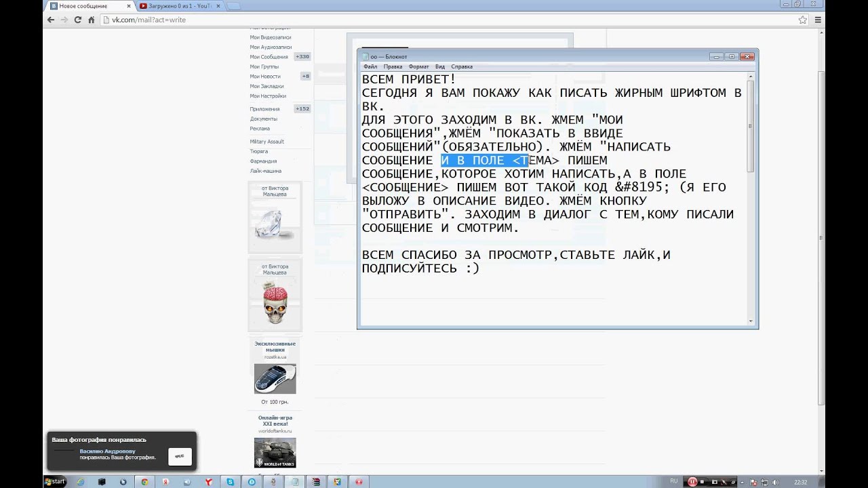The width and height of the screenshot is (868, 488).
Task: Open the Формат menu in Notepad
Action: [418, 66]
